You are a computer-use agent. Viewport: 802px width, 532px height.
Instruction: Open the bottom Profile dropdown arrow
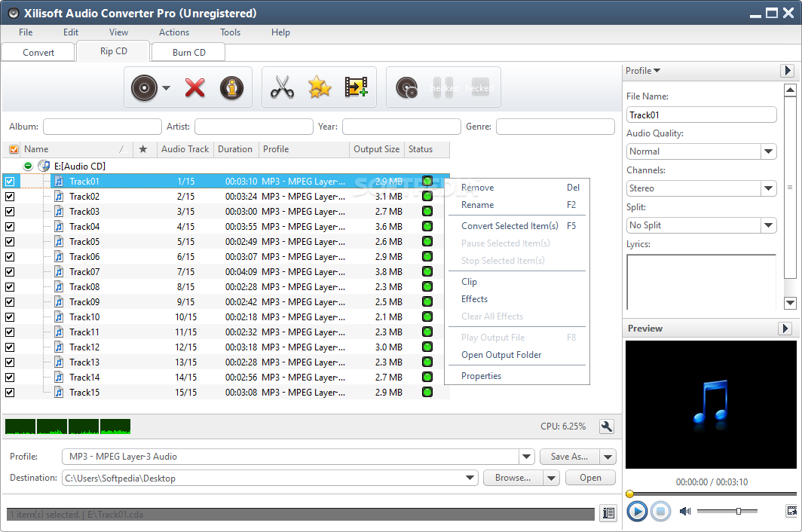526,457
